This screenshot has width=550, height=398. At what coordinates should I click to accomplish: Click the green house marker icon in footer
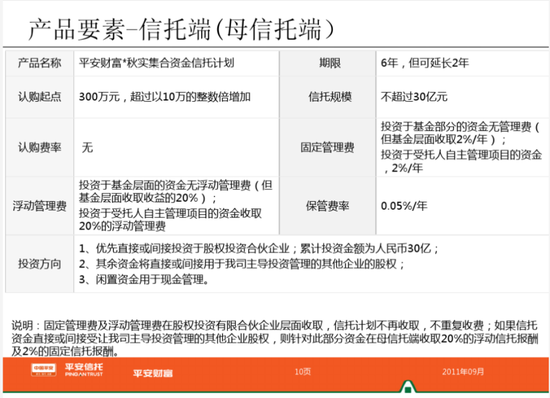(x=408, y=387)
